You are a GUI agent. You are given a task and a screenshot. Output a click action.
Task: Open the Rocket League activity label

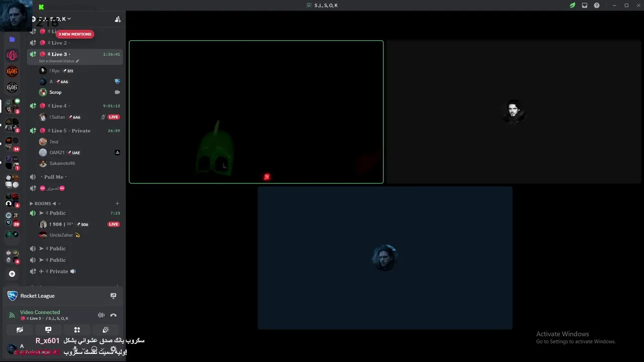37,296
